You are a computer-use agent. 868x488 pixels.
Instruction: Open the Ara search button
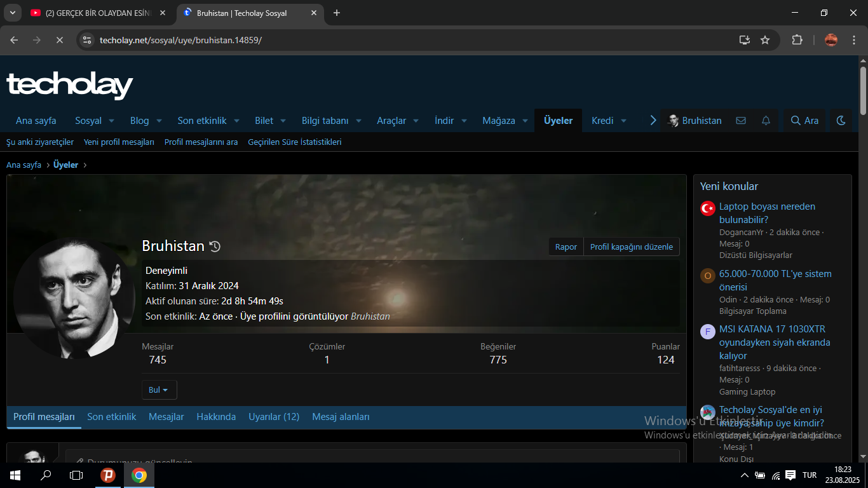pos(804,121)
